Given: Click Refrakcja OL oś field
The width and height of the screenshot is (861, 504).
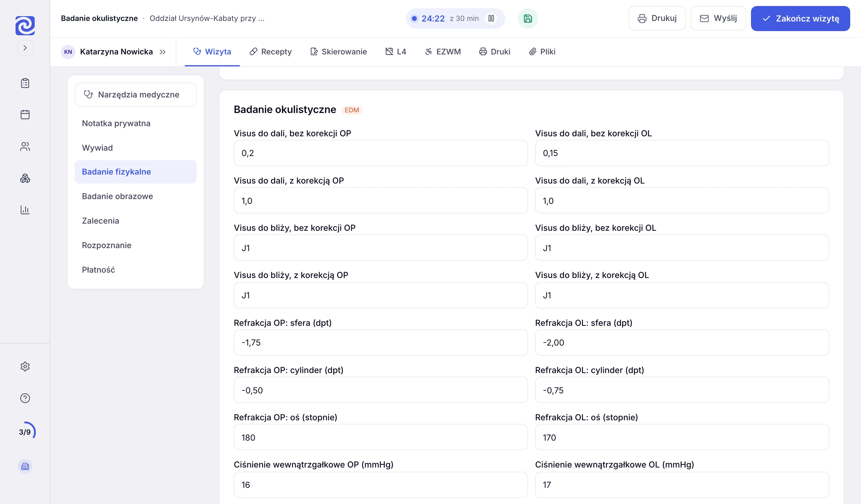Looking at the screenshot, I should coord(682,437).
